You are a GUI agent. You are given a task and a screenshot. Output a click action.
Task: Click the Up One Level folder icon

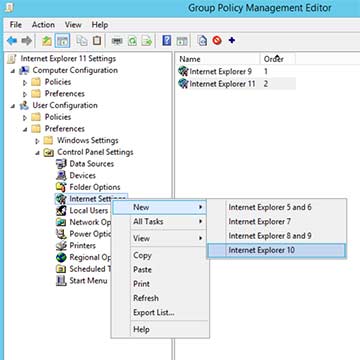coord(47,41)
